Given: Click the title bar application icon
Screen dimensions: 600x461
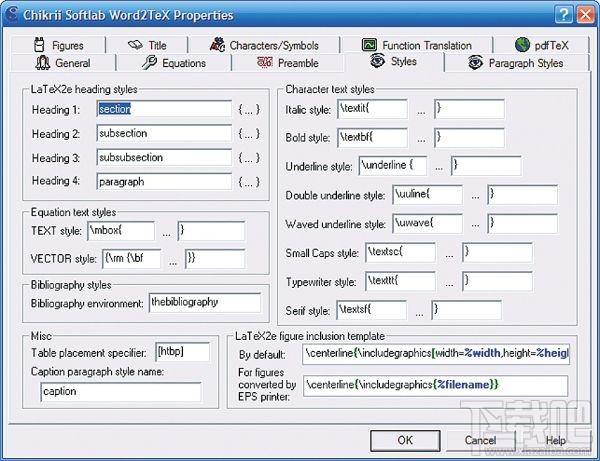Looking at the screenshot, I should (12, 15).
